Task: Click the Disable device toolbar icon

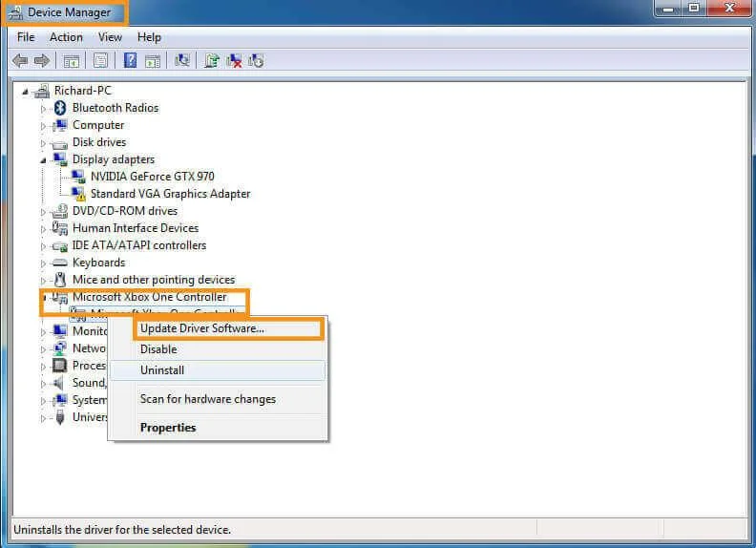Action: 256,61
